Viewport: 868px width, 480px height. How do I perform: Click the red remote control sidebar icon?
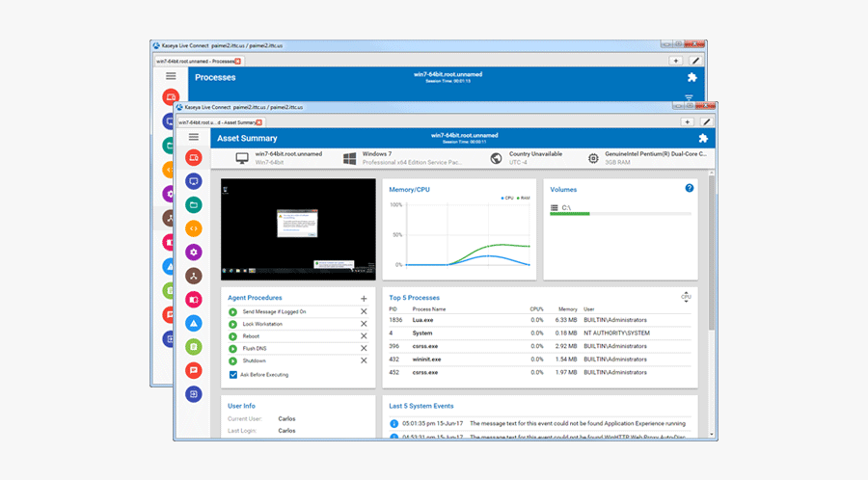[194, 158]
